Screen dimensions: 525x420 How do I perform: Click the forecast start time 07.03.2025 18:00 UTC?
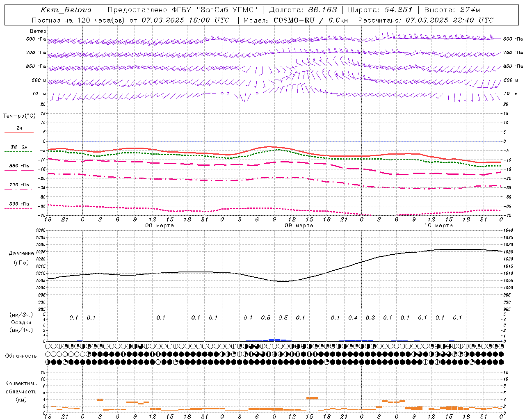[185, 20]
